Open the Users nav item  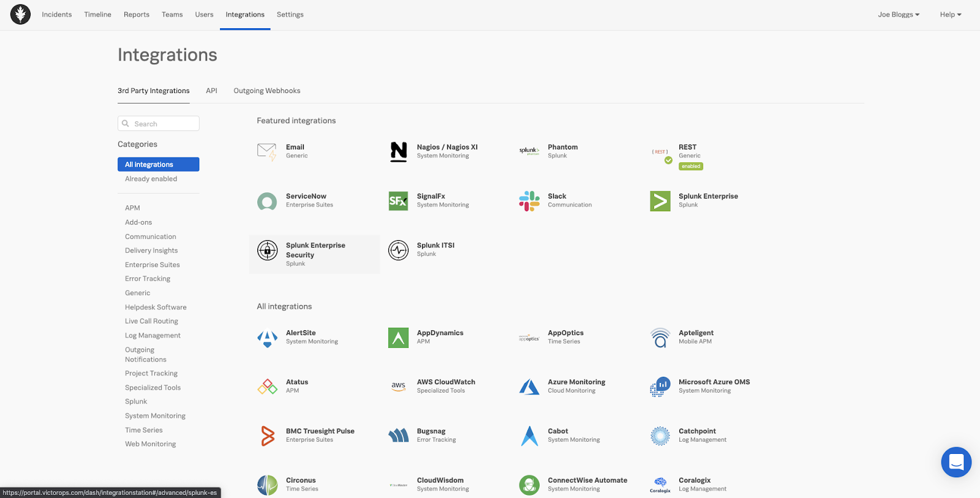pyautogui.click(x=204, y=15)
